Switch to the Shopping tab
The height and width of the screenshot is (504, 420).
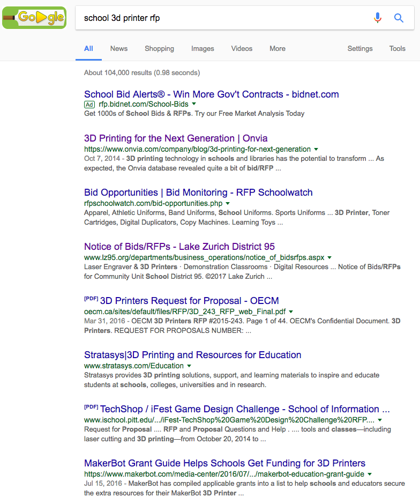159,49
